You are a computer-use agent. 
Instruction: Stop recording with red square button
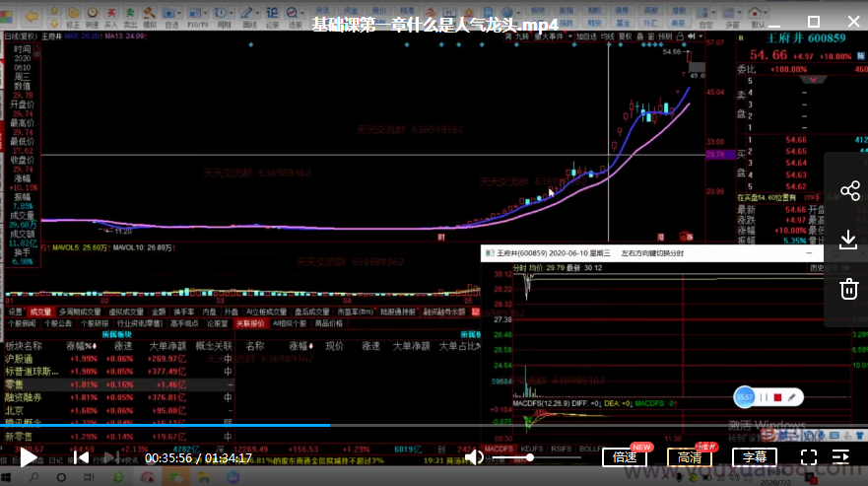(777, 396)
